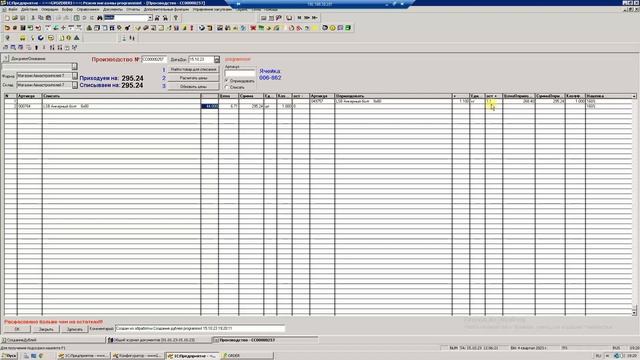This screenshot has width=640, height=360.
Task: Click the green triangle icon in third toolbar row
Action: [76, 38]
